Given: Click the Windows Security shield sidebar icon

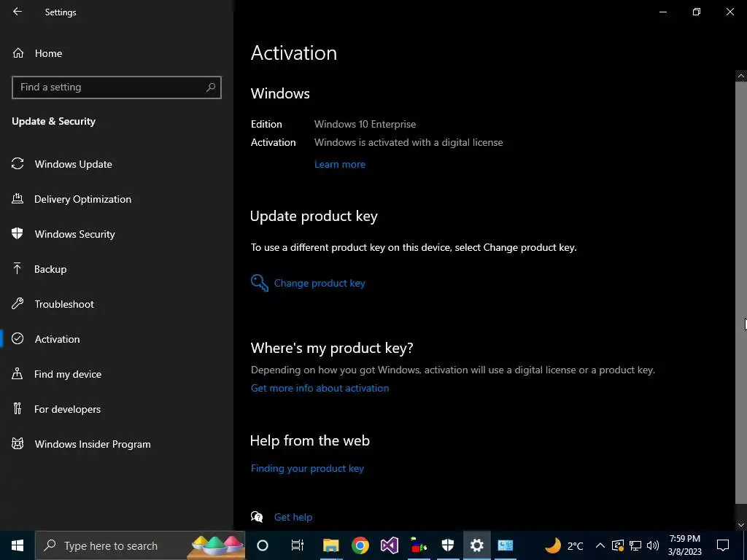Looking at the screenshot, I should (18, 233).
